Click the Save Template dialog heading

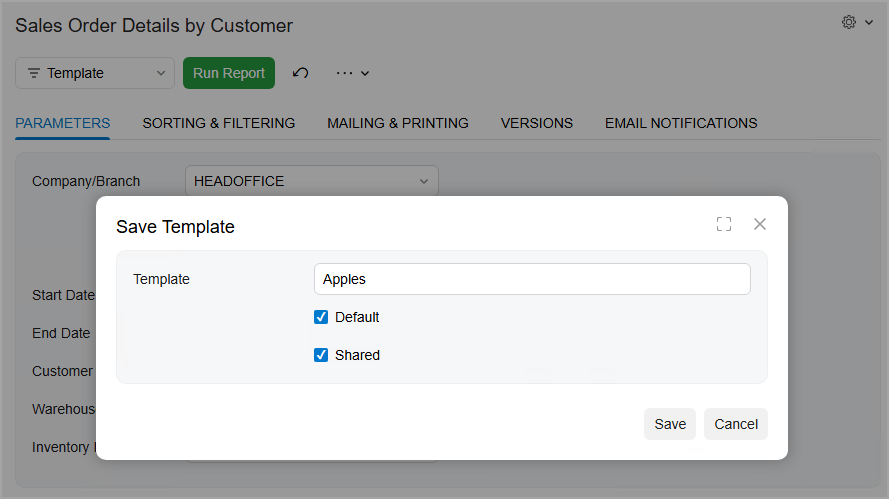tap(175, 227)
